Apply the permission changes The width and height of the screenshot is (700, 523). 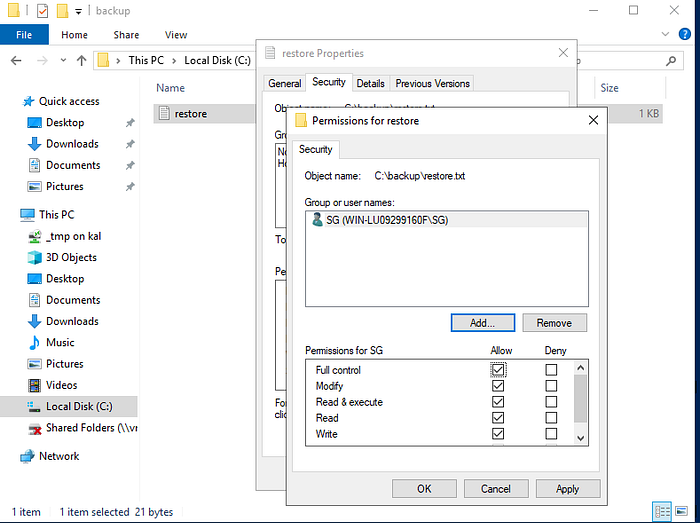click(567, 489)
